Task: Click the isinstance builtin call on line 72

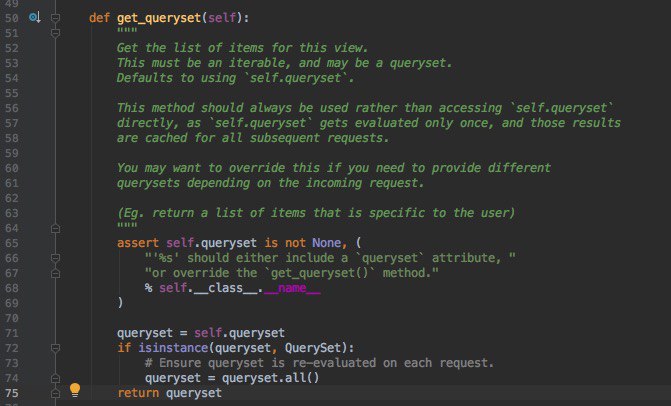Action: 173,348
